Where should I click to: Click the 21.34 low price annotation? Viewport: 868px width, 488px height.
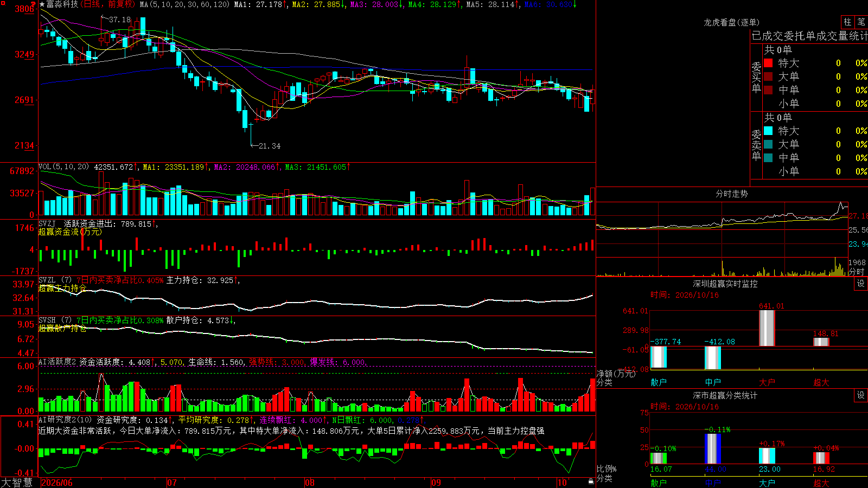[x=270, y=146]
